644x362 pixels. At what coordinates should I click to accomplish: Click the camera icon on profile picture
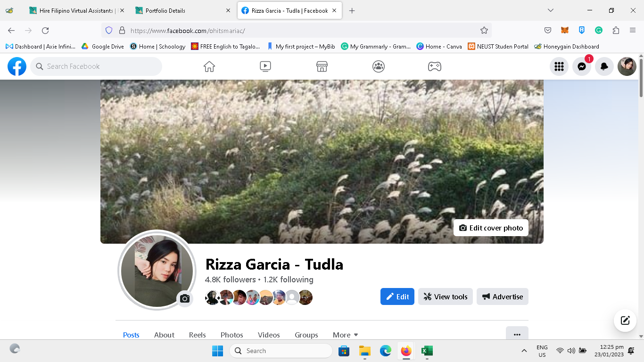coord(185,298)
